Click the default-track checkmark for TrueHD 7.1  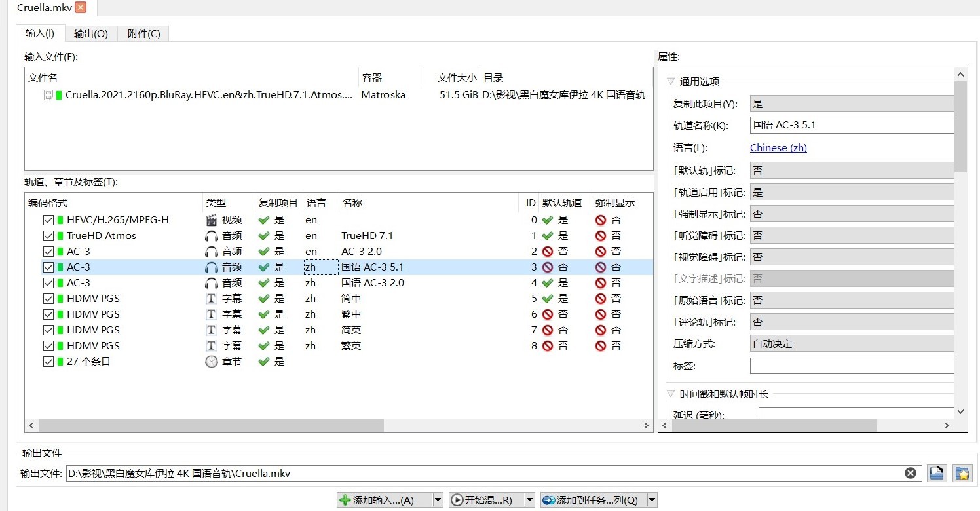(548, 236)
